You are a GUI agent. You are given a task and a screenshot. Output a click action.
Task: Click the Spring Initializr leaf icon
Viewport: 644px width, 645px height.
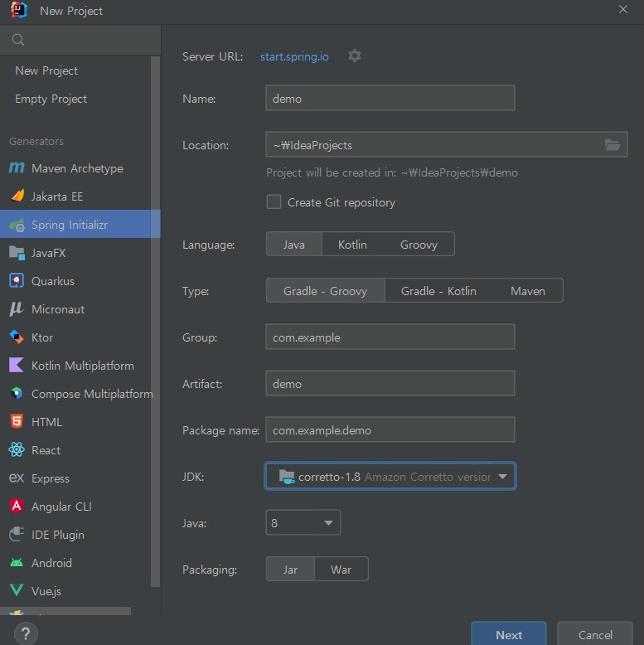tap(17, 225)
